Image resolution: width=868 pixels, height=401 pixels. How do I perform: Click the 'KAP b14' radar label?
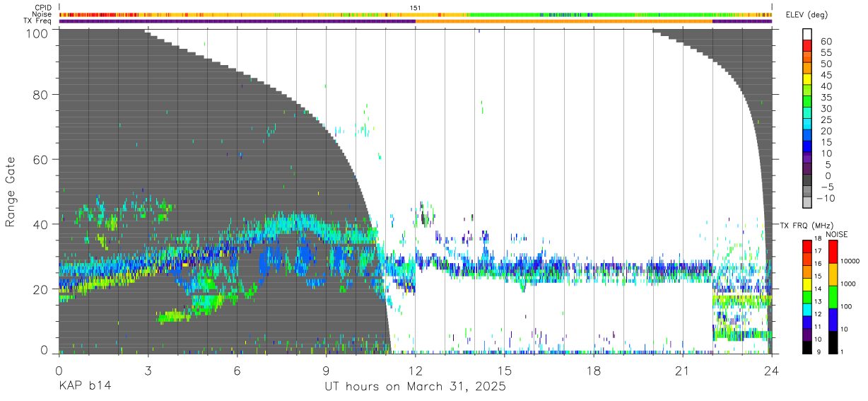point(84,386)
